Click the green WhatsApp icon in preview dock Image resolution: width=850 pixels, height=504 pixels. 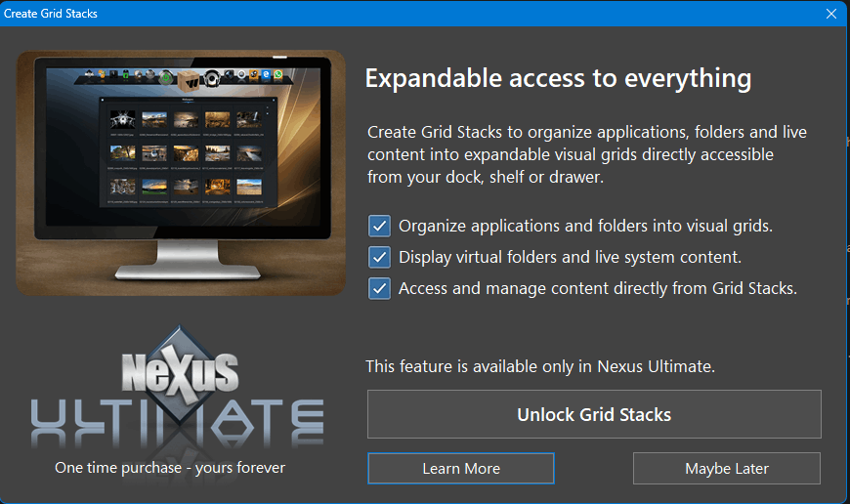[278, 74]
